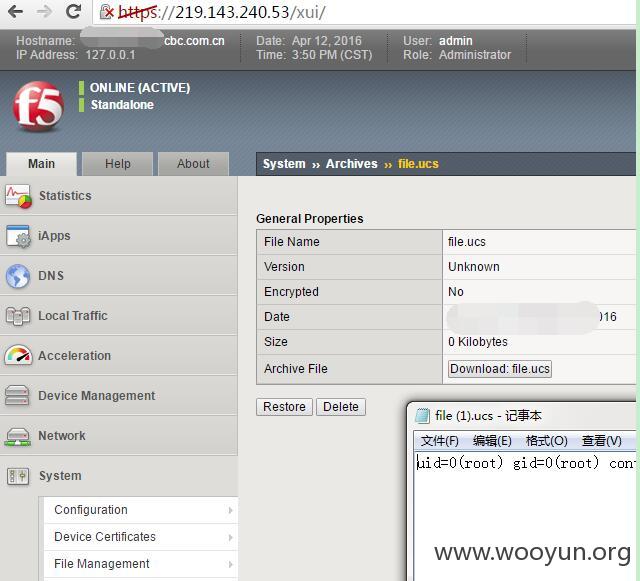640x581 pixels.
Task: Open the 编辑(E) menu in Notepad
Action: [x=492, y=441]
